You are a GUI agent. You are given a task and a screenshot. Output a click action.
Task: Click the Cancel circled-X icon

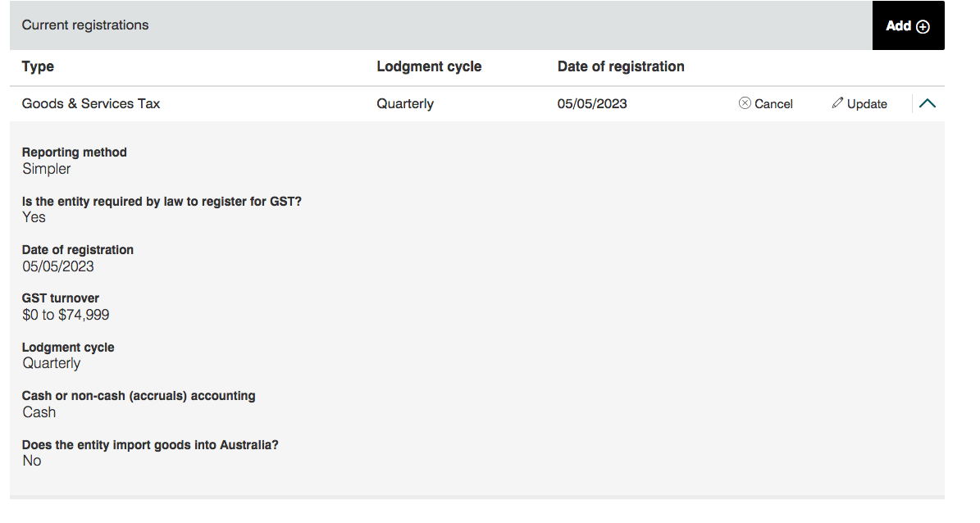[745, 103]
